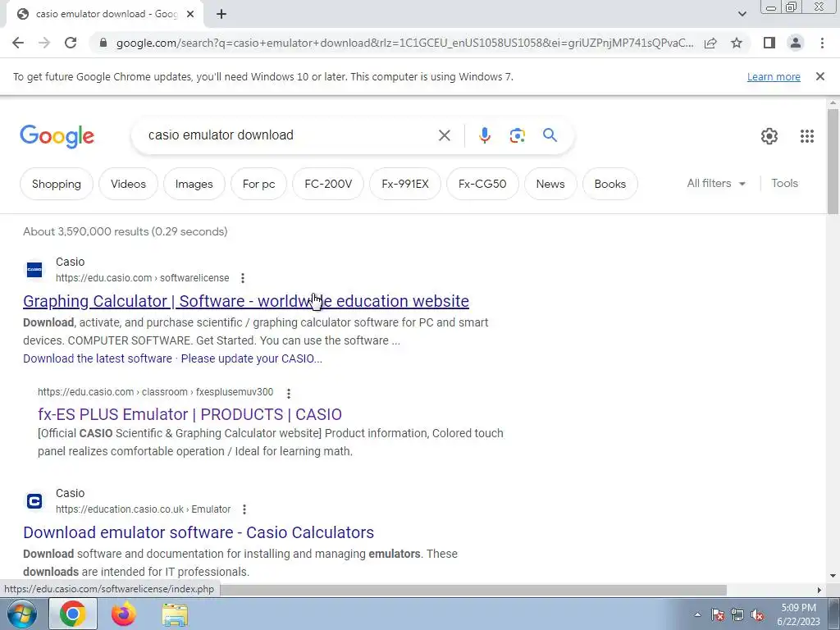Viewport: 840px width, 630px height.
Task: Select the Videos filter chip
Action: coord(128,184)
